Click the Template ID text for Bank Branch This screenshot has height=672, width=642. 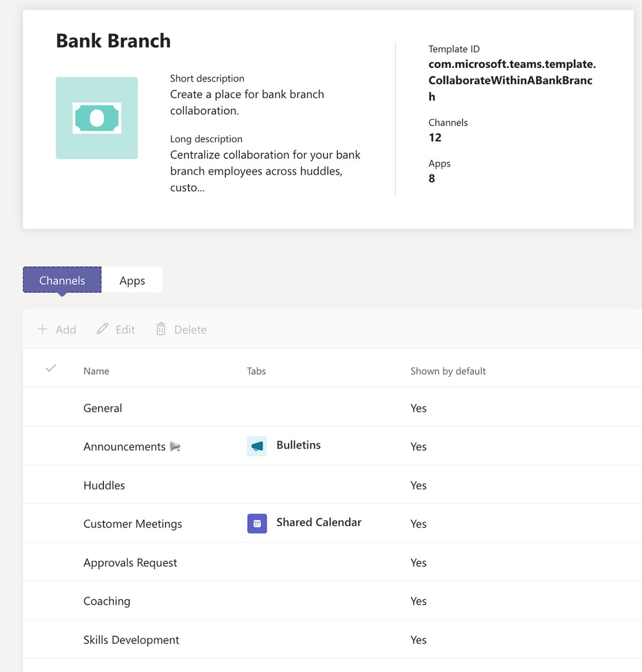tap(511, 80)
